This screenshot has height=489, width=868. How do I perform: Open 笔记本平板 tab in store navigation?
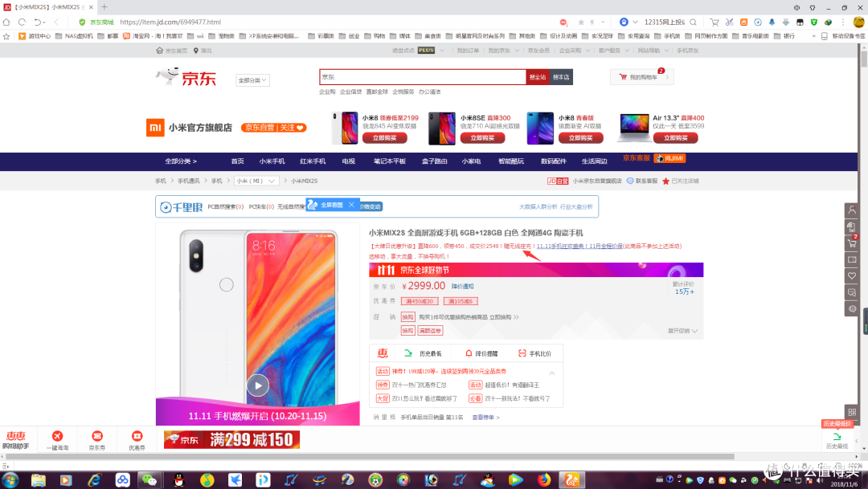click(x=390, y=161)
